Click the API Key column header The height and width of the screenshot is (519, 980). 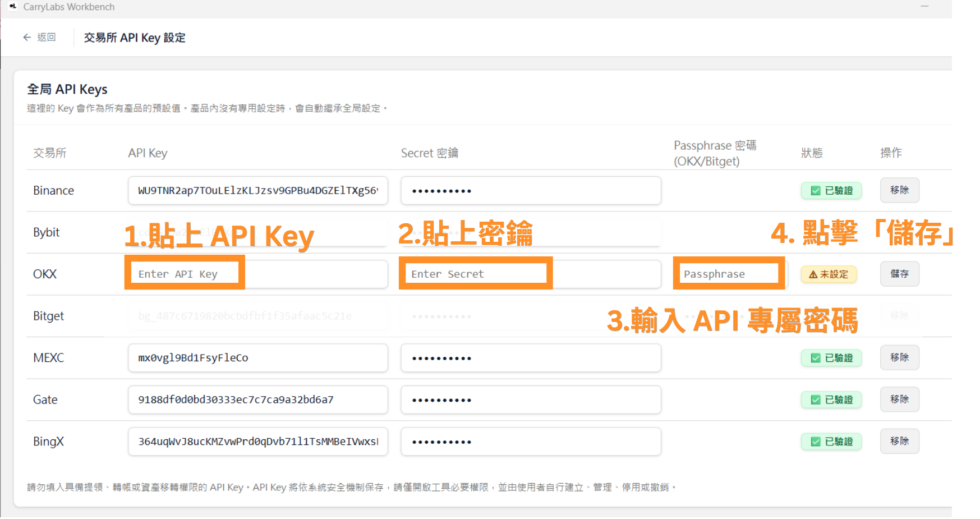coord(148,153)
